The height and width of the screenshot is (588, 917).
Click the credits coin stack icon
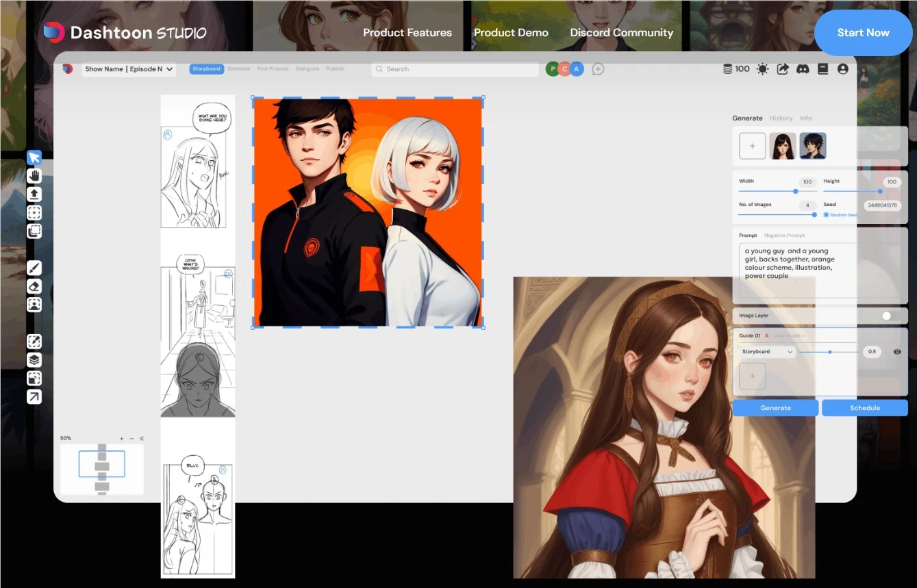pos(728,68)
